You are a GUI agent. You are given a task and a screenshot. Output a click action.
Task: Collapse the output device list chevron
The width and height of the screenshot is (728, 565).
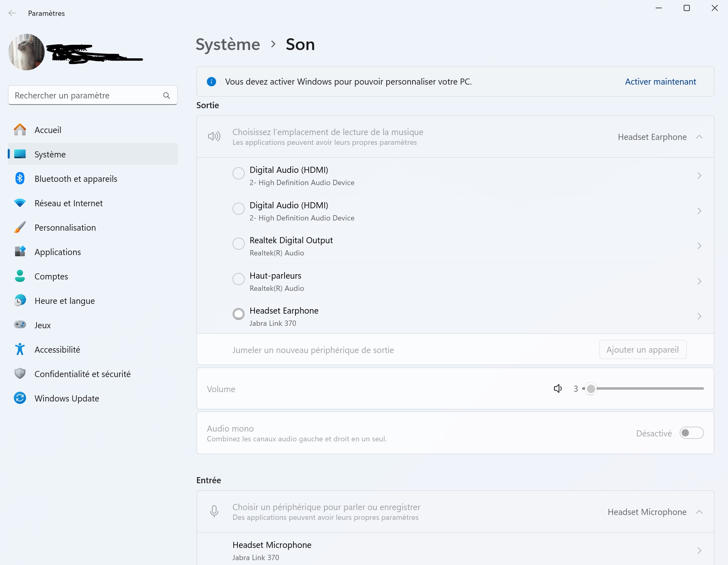[699, 137]
